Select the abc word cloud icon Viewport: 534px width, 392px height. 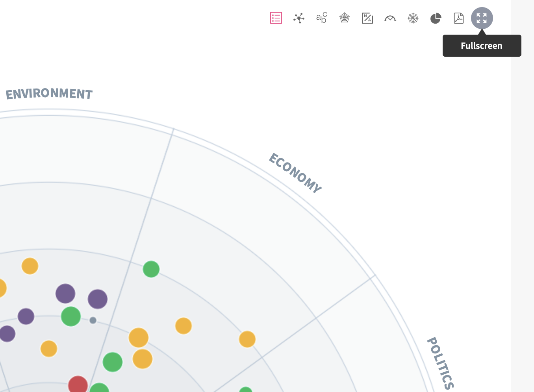click(322, 18)
